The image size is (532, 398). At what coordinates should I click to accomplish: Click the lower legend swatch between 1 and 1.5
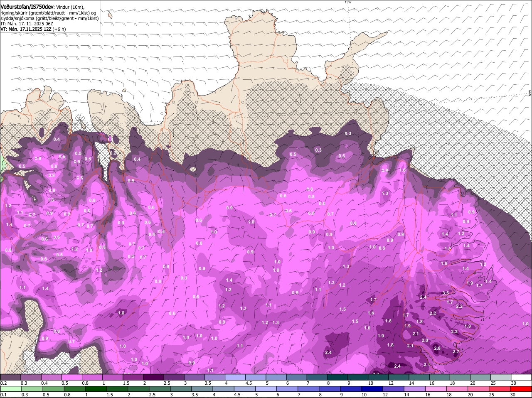[x=96, y=389]
